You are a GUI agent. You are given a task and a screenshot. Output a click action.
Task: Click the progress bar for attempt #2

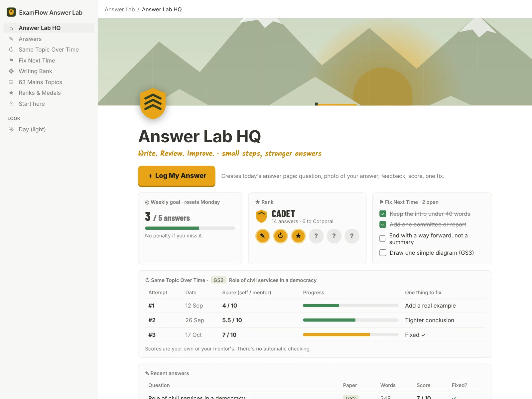[350, 320]
